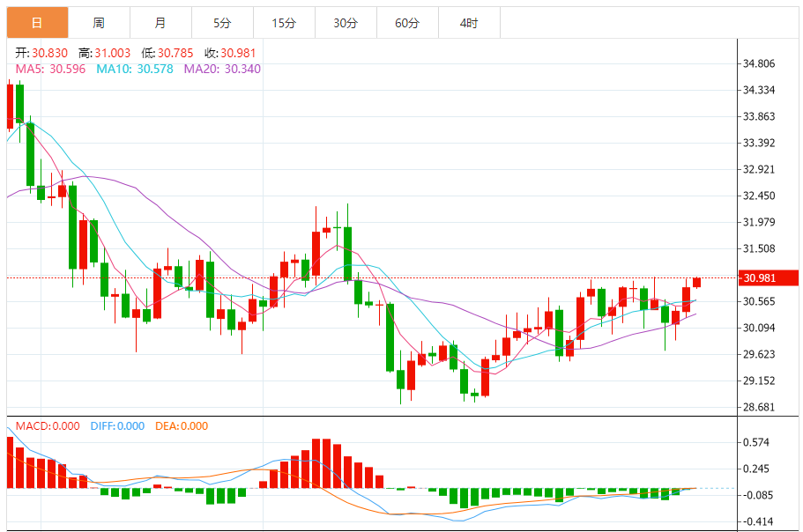The image size is (803, 532).
Task: Click the MACD:0.000 label
Action: pos(48,426)
